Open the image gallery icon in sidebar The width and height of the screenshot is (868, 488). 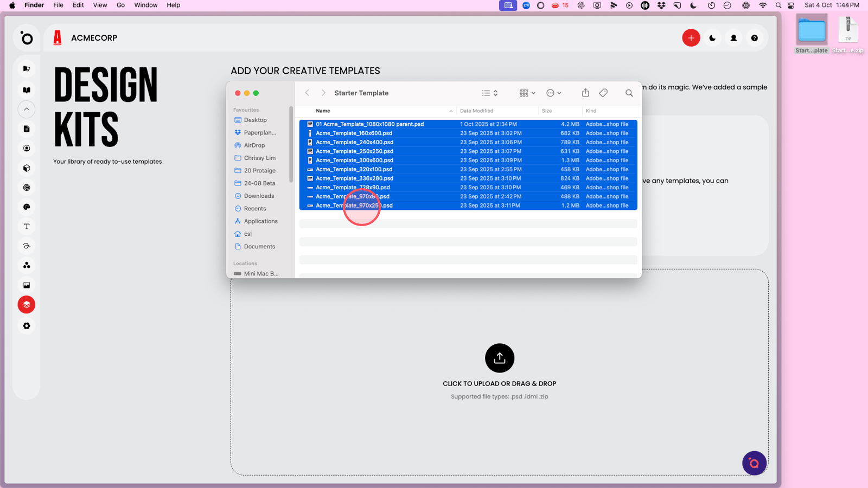pos(27,285)
